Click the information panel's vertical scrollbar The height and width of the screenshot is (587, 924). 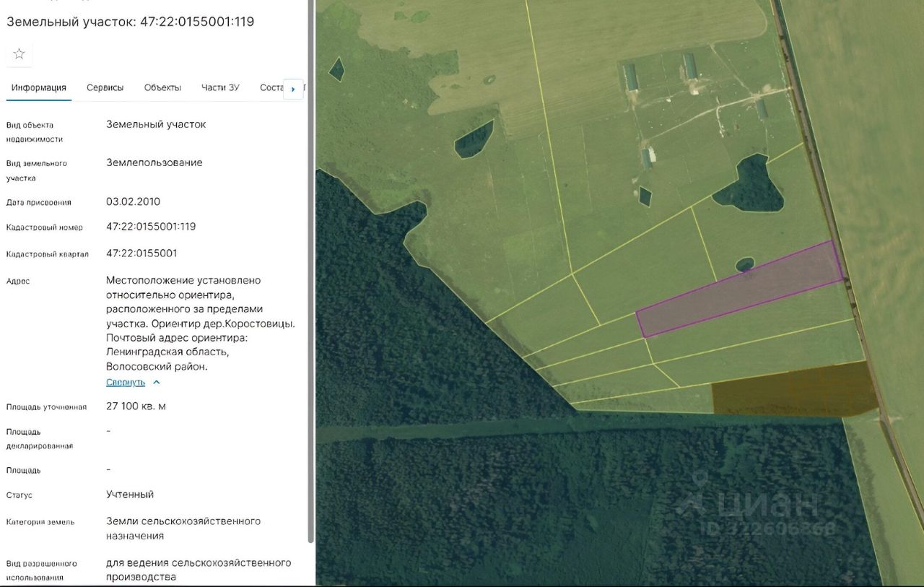tap(311, 271)
